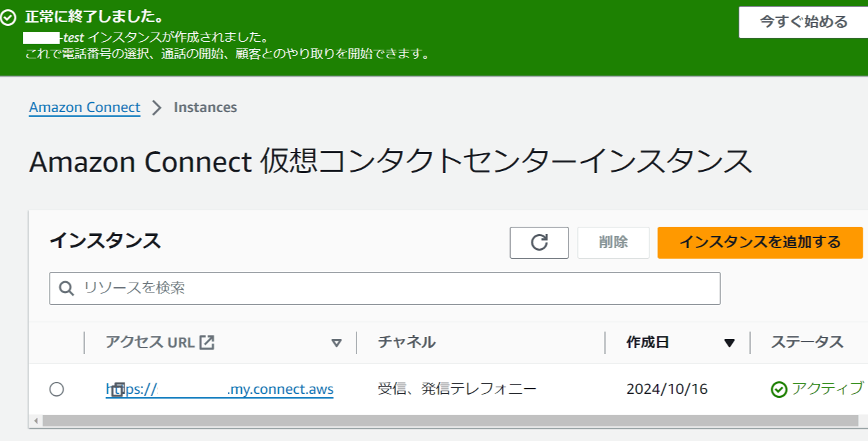Open the my.connect.aws access URL link
Image resolution: width=868 pixels, height=441 pixels.
click(220, 389)
